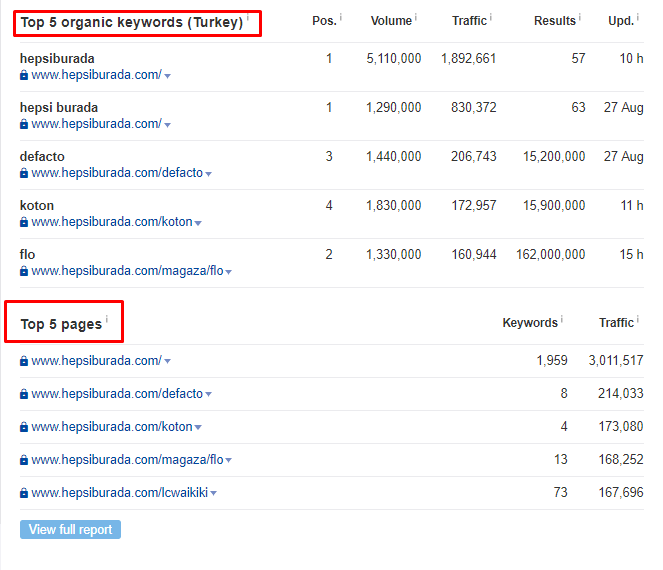Click lock icon beside hepsiburada keyword URL
This screenshot has width=663, height=570.
[x=24, y=75]
